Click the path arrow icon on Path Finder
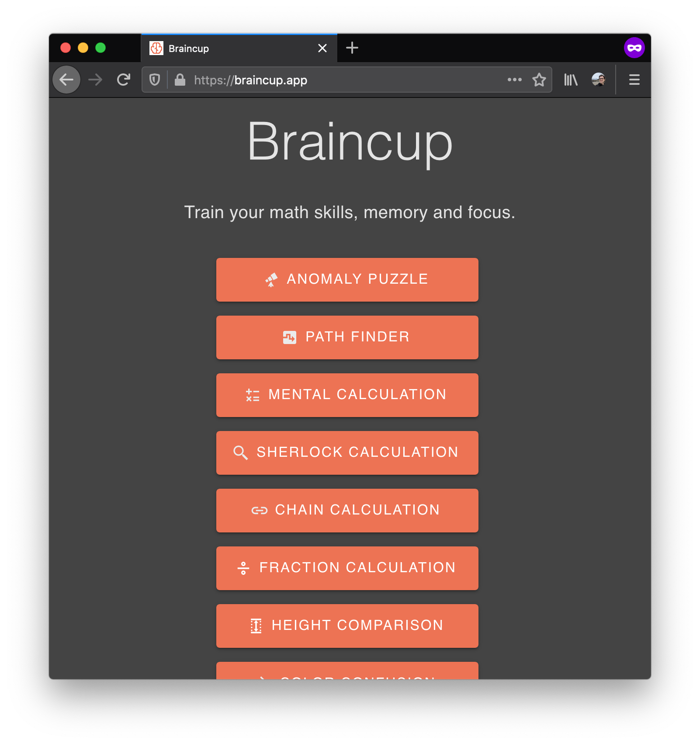The height and width of the screenshot is (744, 700). [290, 337]
